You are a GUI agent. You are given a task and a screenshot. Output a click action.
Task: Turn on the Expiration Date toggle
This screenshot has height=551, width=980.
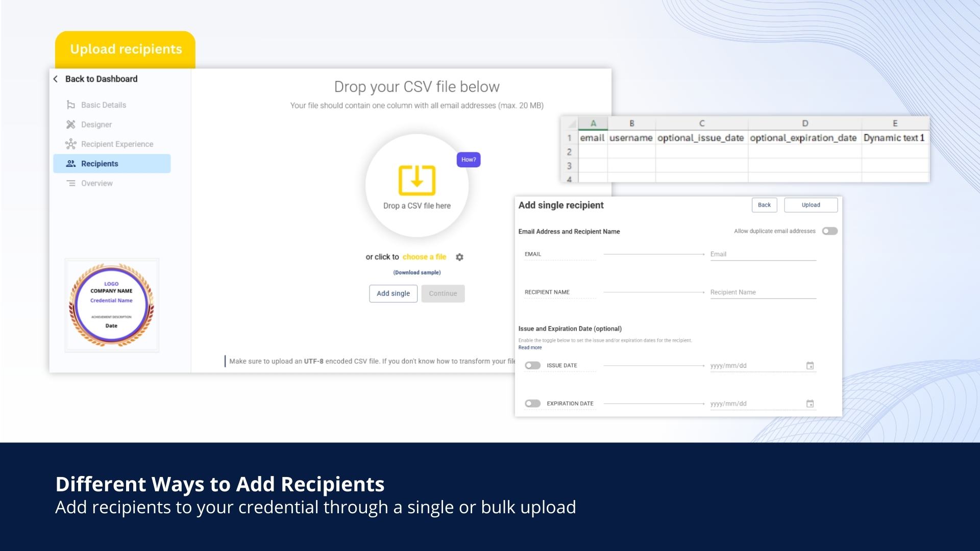click(532, 404)
